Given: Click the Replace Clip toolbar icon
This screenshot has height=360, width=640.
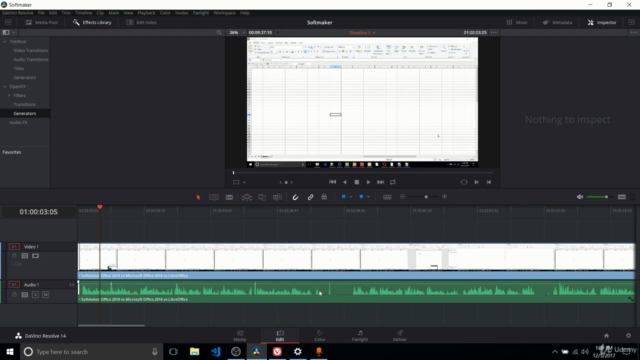Looking at the screenshot, I should pyautogui.click(x=278, y=197).
